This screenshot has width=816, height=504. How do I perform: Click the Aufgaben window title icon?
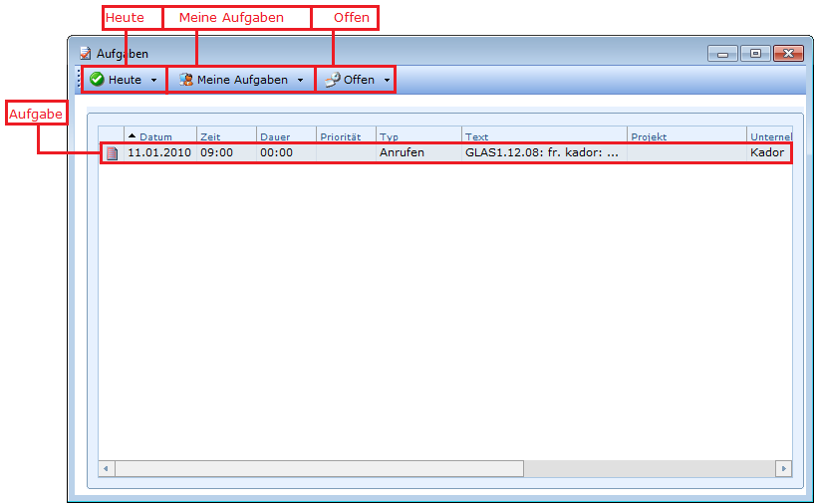(86, 54)
